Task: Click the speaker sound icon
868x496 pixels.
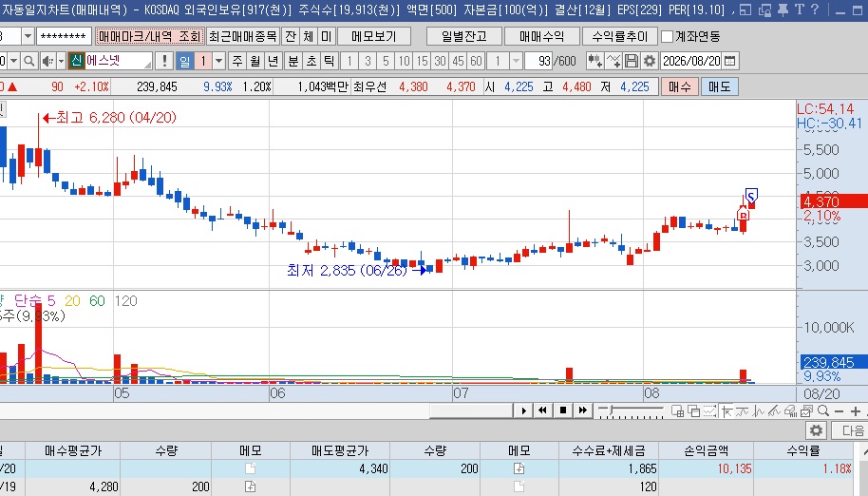Action: pos(47,61)
